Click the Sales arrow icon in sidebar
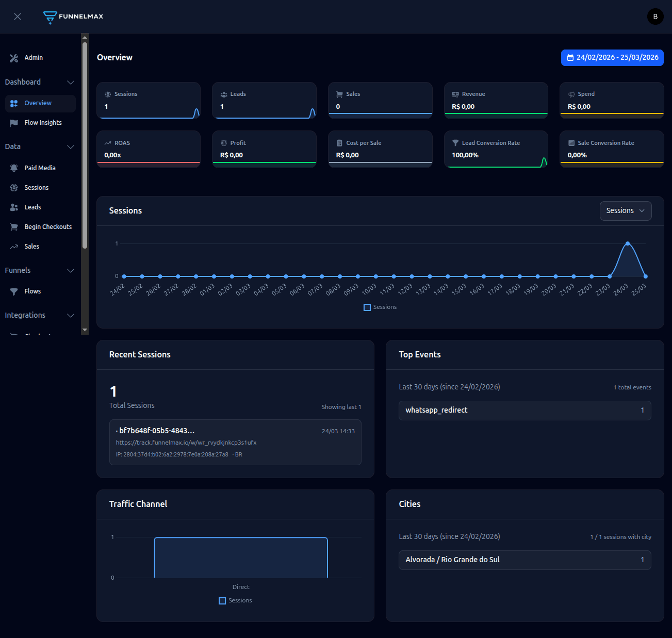 click(x=14, y=246)
